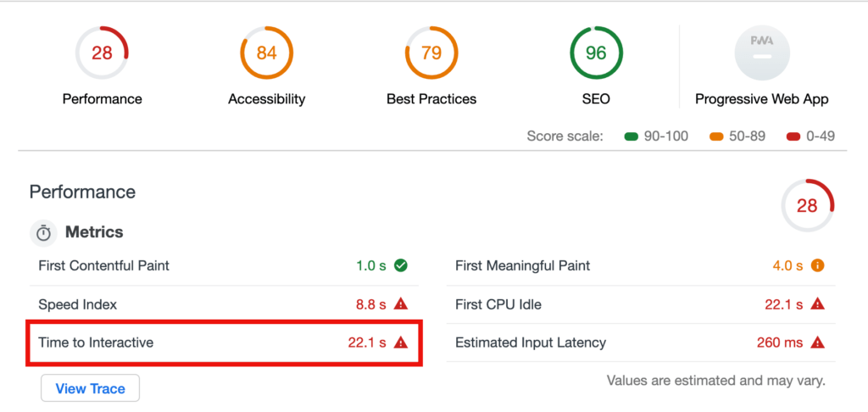
Task: Open the View Trace button
Action: tap(90, 388)
